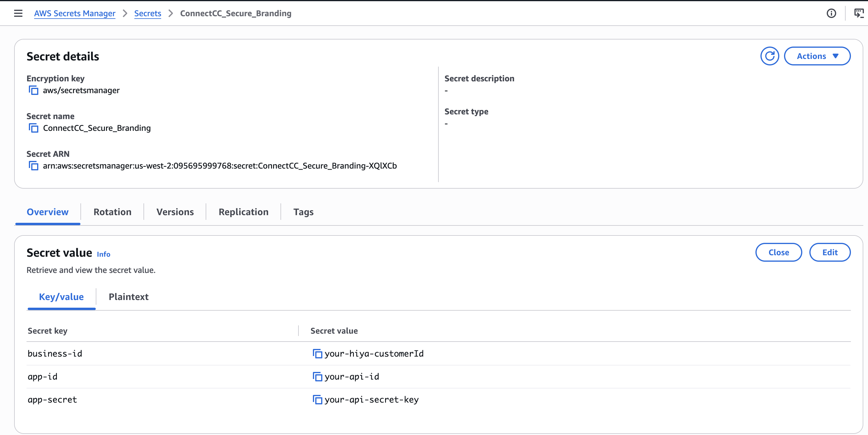The width and height of the screenshot is (868, 435).
Task: Copy the secret name ConnectCC_Secure_Branding
Action: 33,128
